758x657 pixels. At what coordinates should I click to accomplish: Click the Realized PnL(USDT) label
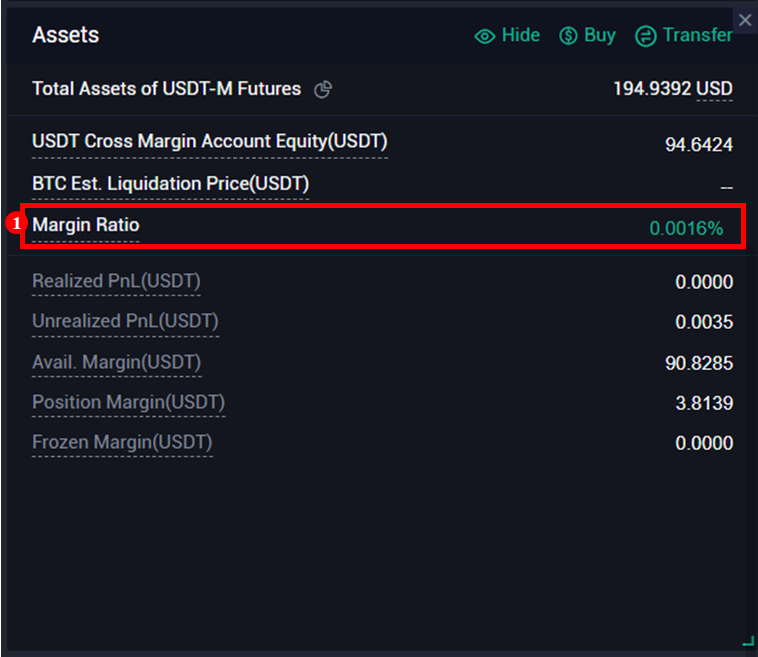[x=116, y=282]
